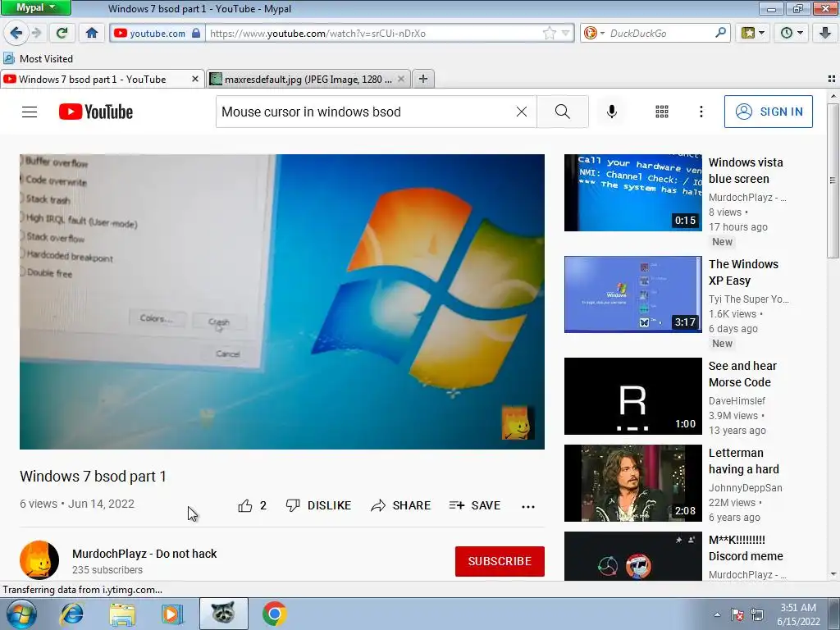Open Windows Explorer folder taskbar icon
Viewport: 840px width, 630px height.
coord(122,614)
